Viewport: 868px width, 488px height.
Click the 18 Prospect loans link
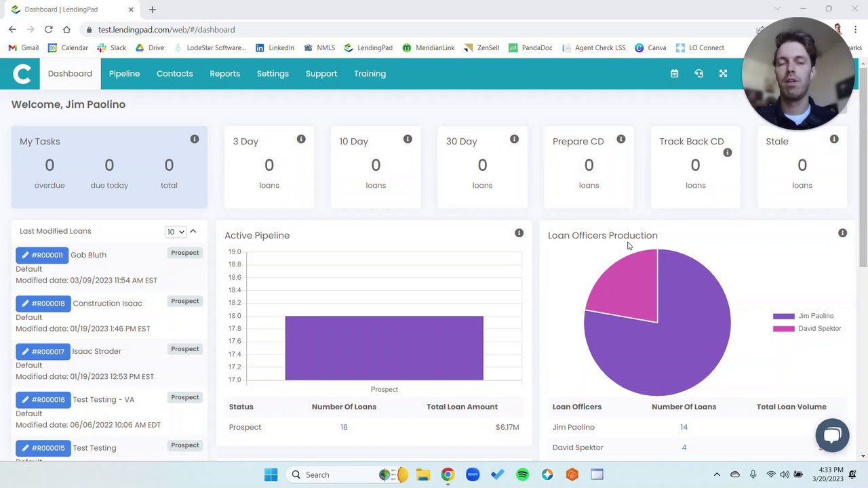[344, 427]
